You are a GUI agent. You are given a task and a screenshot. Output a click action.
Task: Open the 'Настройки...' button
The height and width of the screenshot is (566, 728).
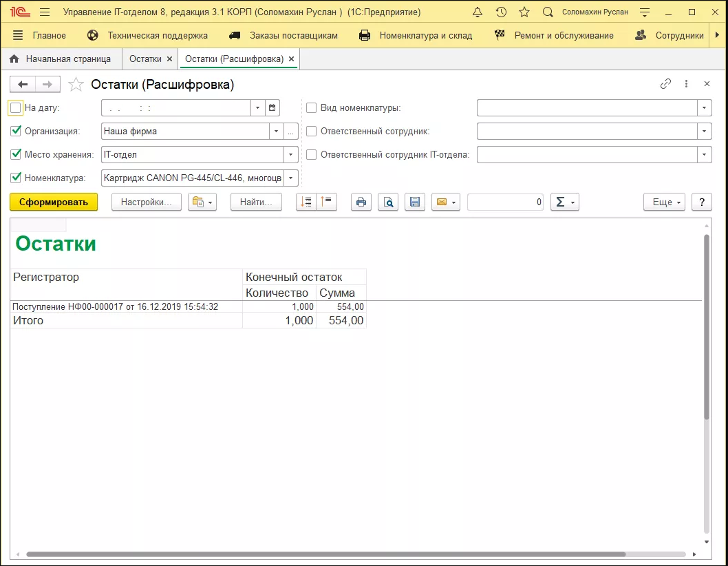(x=146, y=202)
